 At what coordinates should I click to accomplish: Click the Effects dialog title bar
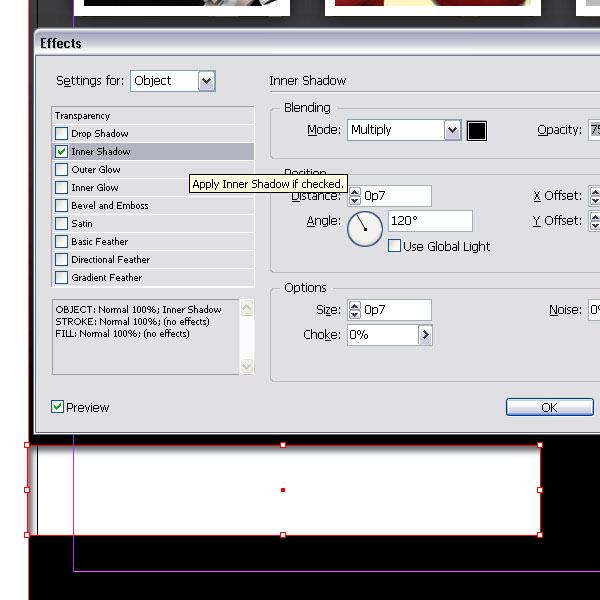click(318, 43)
